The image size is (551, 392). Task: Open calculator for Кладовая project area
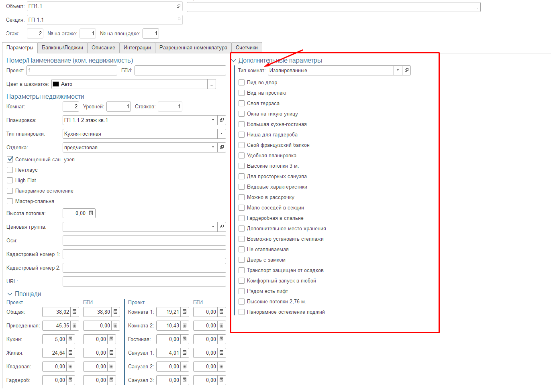[71, 366]
